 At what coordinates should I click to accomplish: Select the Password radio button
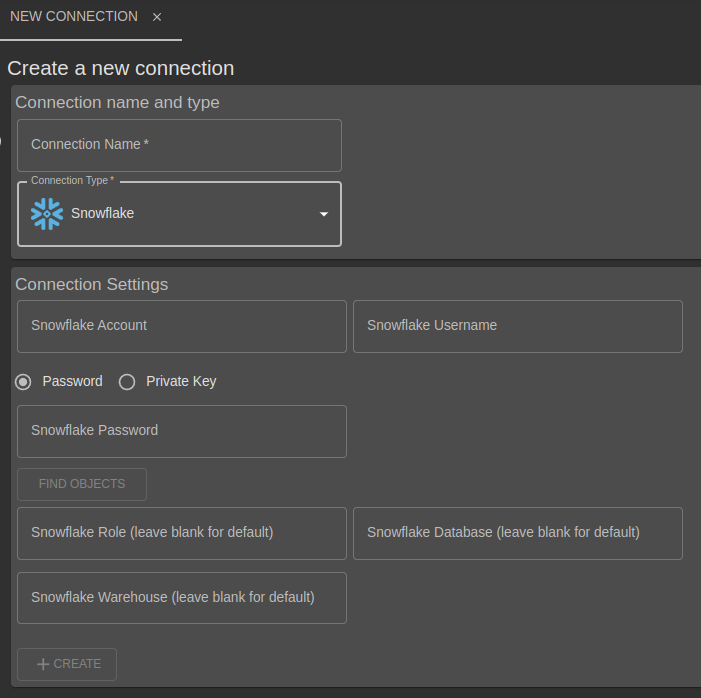(23, 382)
